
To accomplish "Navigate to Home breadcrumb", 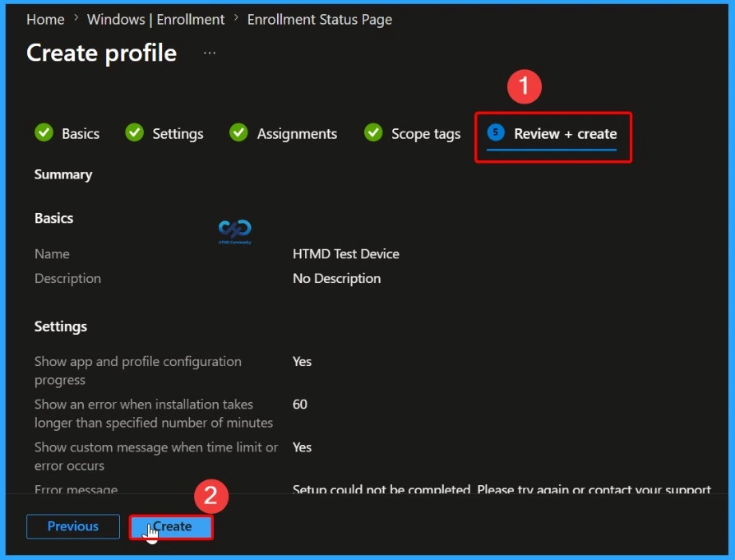I will tap(45, 19).
